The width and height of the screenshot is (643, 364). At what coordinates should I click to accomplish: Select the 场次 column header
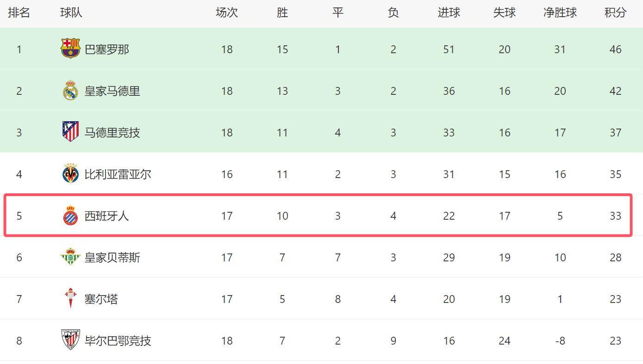coord(226,12)
